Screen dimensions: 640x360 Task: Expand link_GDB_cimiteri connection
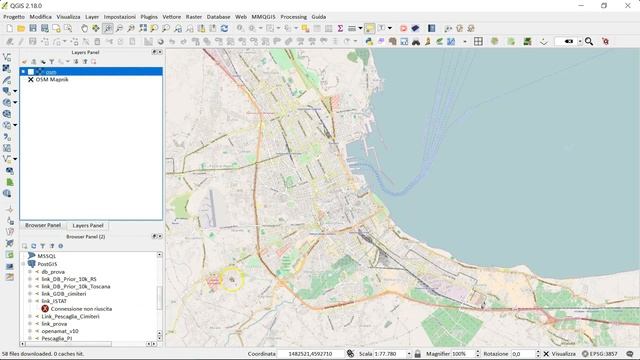click(30, 294)
